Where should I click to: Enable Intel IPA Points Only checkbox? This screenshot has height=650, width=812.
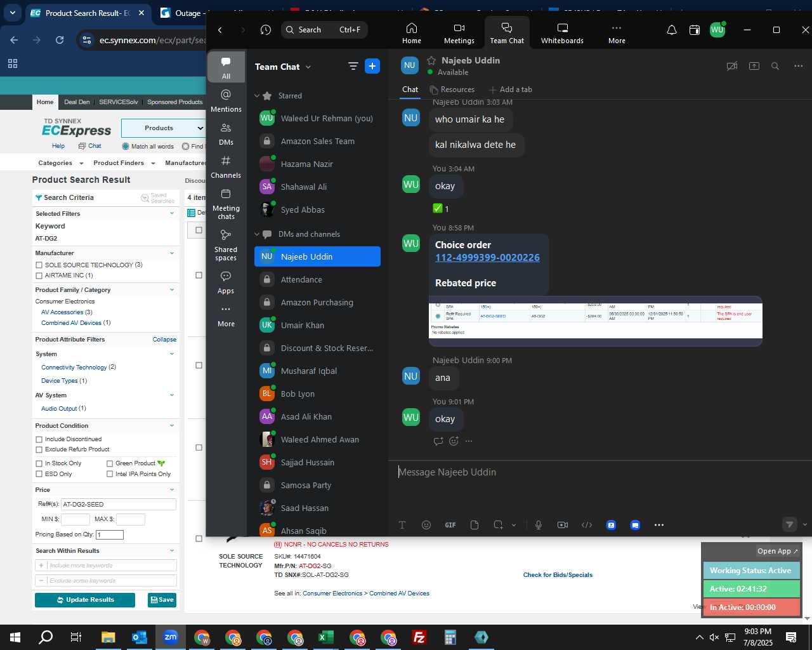(x=110, y=474)
